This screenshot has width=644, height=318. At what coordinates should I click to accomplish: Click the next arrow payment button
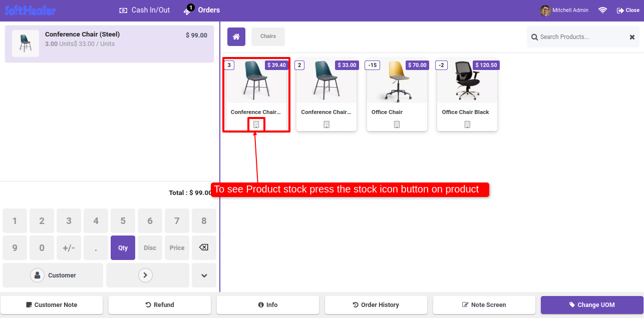point(148,275)
